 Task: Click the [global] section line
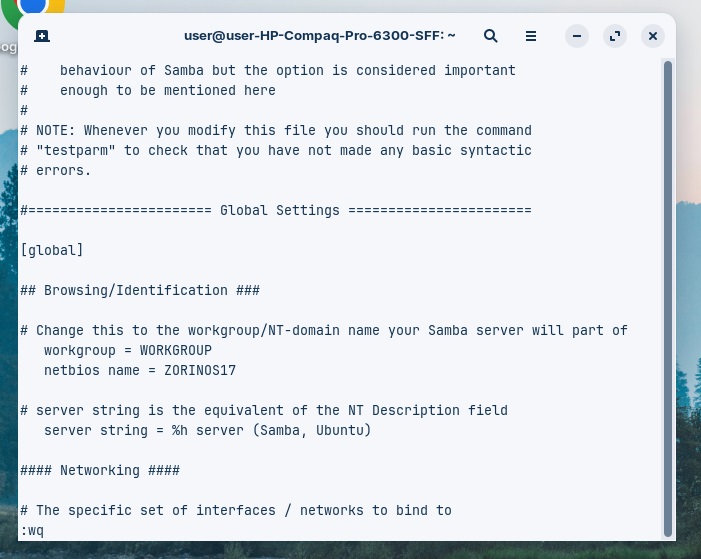52,250
